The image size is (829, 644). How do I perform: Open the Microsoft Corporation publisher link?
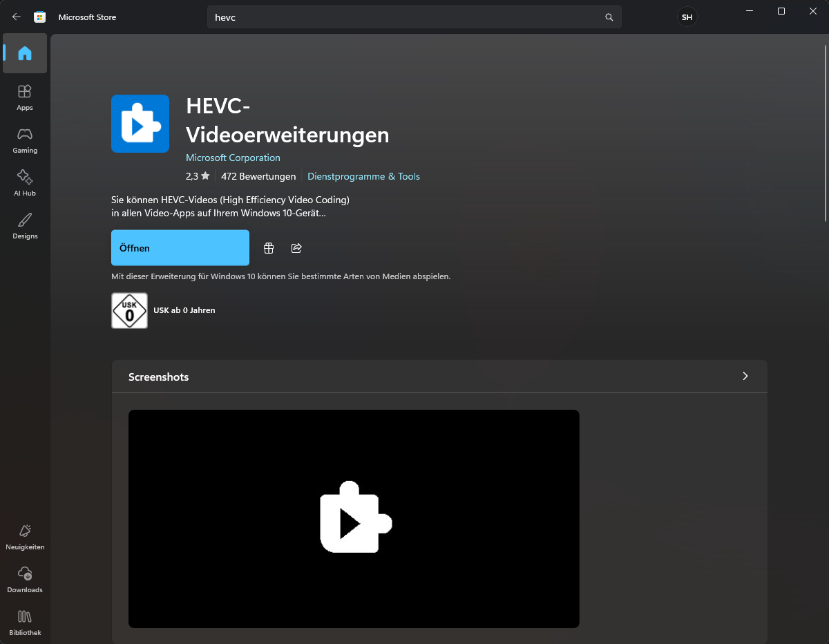point(233,158)
